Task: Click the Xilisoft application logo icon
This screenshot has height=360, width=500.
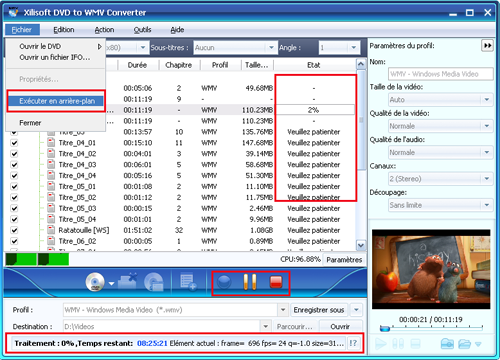Action: pyautogui.click(x=13, y=13)
